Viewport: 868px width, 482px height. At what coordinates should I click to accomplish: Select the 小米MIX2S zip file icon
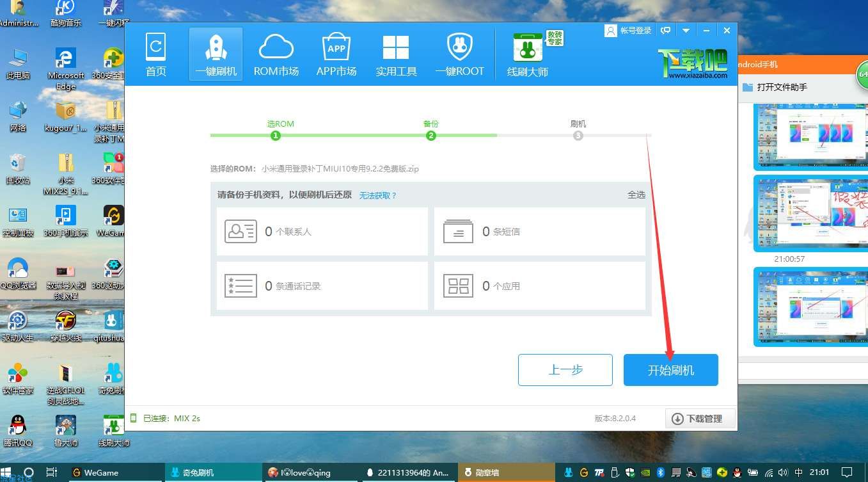pos(66,173)
